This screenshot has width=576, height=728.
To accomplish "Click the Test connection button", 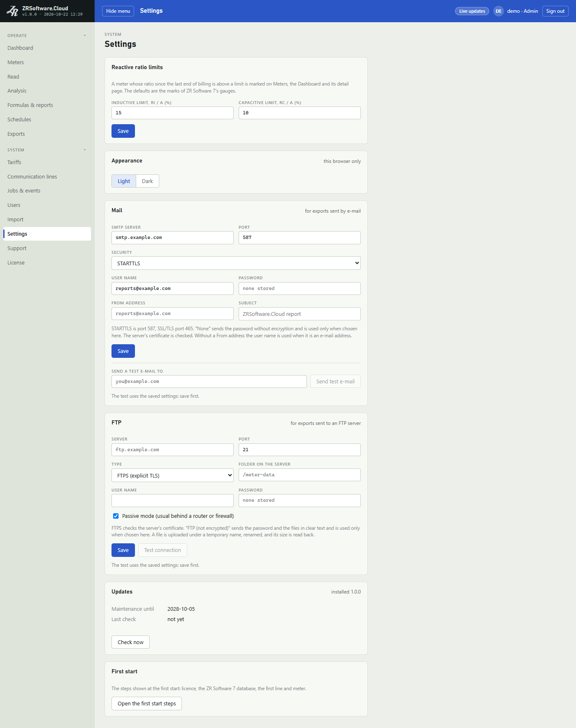I will point(163,550).
